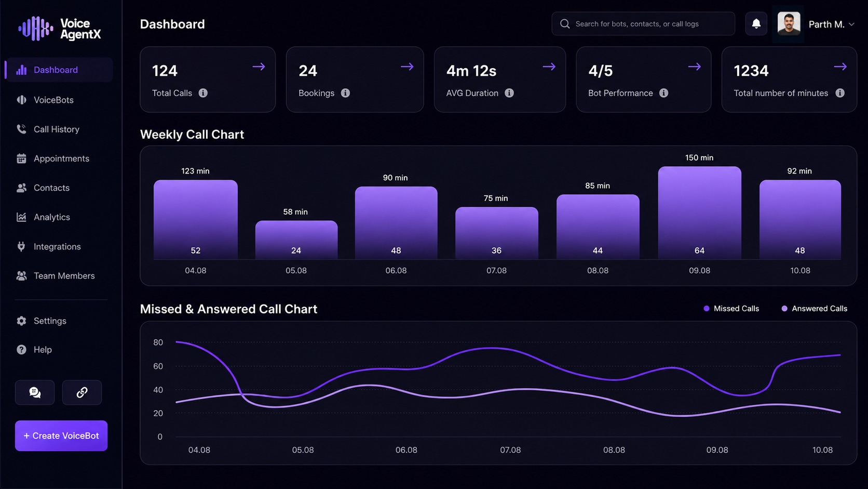Expand the Parth M. account dropdown

tap(851, 24)
